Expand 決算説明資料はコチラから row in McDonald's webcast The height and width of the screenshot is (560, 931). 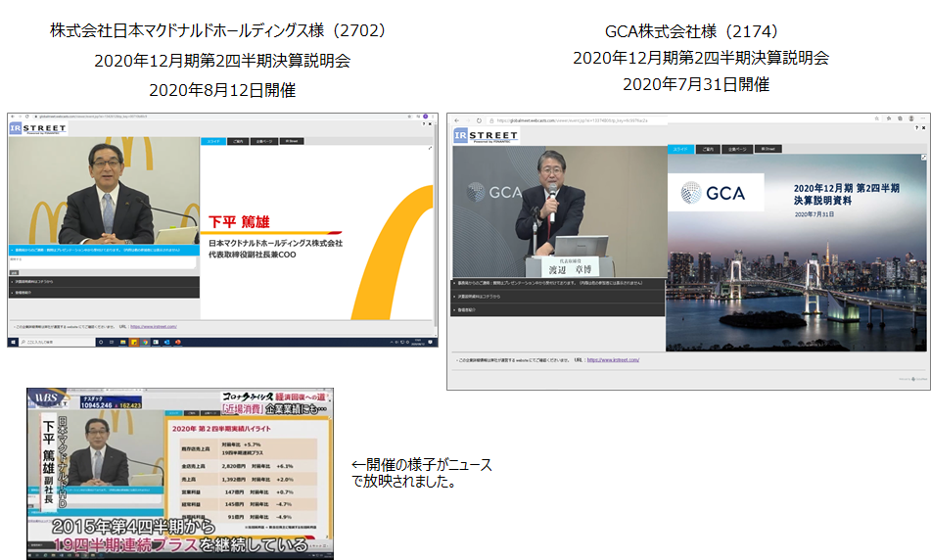104,282
